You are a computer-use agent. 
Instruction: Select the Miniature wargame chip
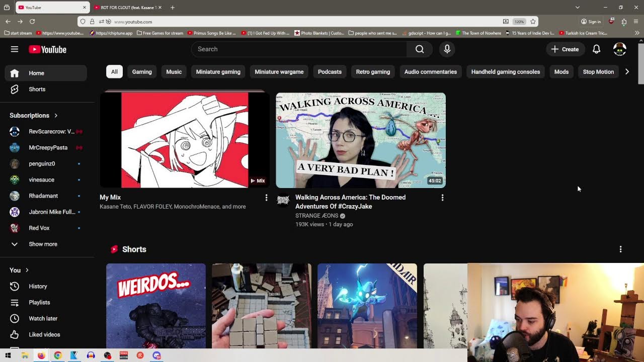click(279, 72)
